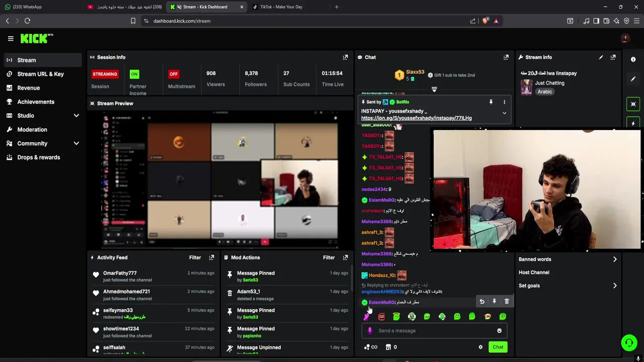Open the info icon on the right rail
This screenshot has width=644, height=362.
(x=633, y=59)
